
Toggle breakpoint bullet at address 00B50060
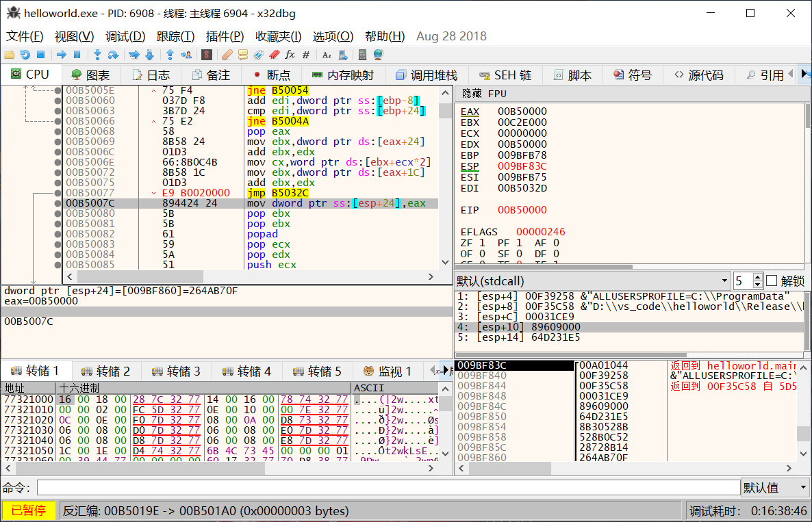click(x=58, y=101)
